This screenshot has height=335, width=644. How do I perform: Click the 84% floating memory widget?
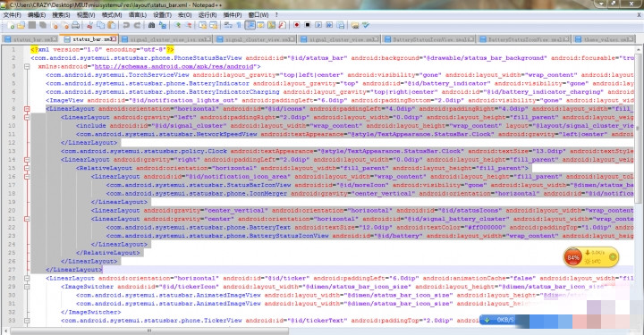click(x=591, y=257)
